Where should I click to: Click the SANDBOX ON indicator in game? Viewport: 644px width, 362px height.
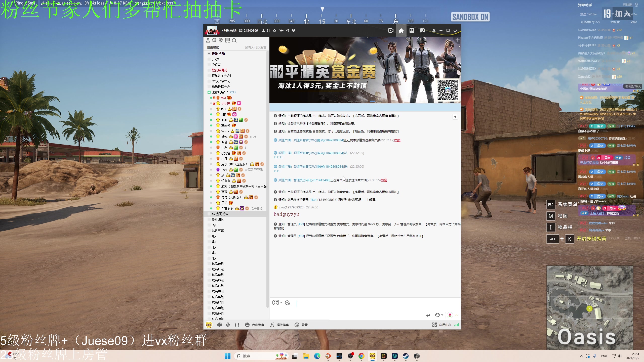click(x=470, y=17)
